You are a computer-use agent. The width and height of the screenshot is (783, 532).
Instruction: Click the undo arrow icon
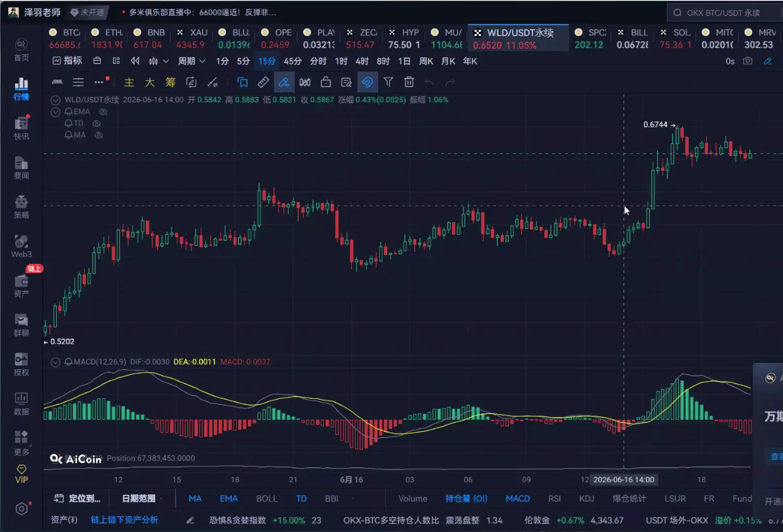[x=429, y=82]
